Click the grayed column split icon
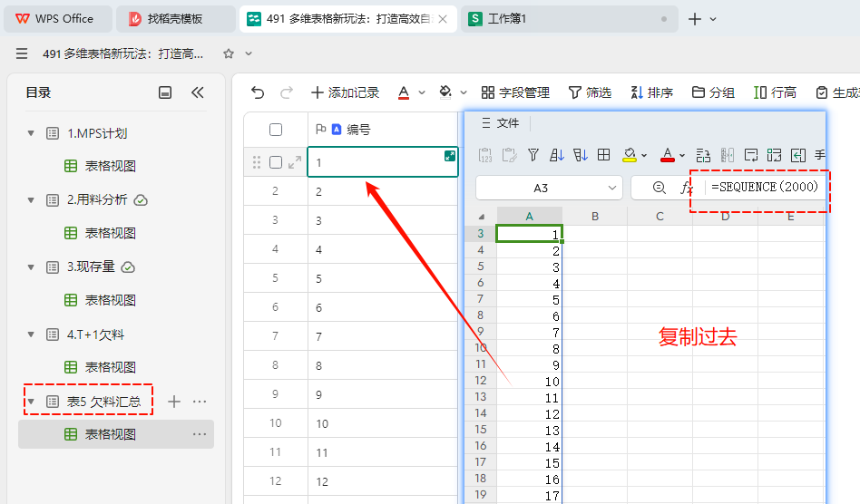Screen dimensions: 860x504 coord(728,156)
